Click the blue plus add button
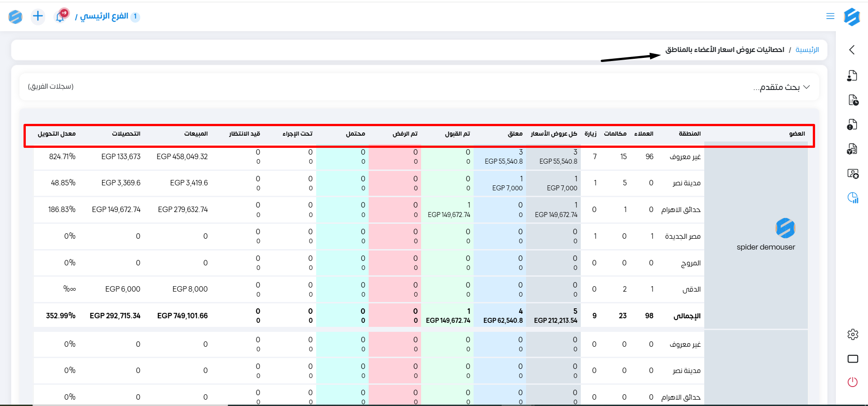The height and width of the screenshot is (406, 868). (38, 17)
